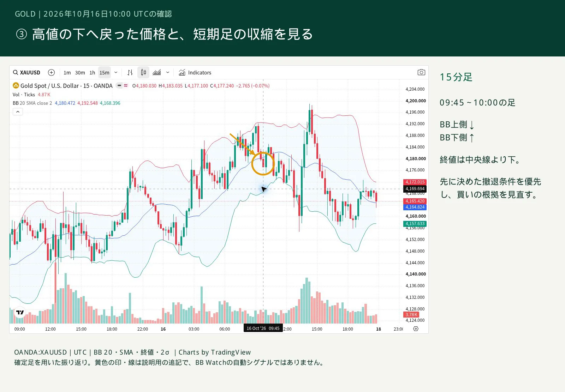Viewport: 565px width, 392px height.
Task: Click the Gold Spot symbol logo
Action: [16, 86]
